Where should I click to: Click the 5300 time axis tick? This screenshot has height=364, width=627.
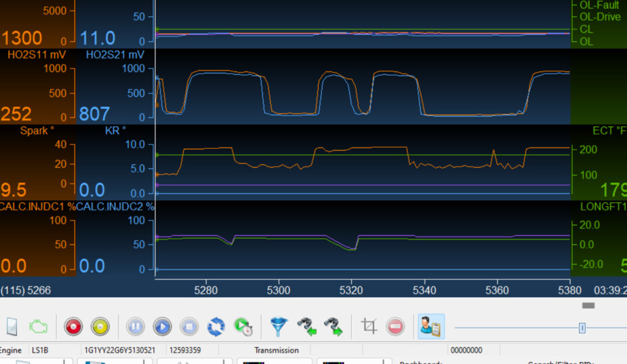tap(278, 290)
